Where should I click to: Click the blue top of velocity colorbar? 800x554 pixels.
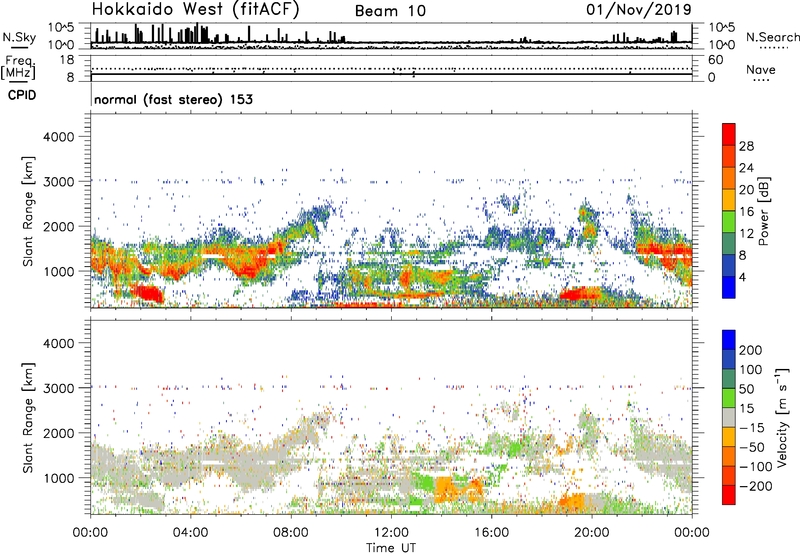click(729, 340)
